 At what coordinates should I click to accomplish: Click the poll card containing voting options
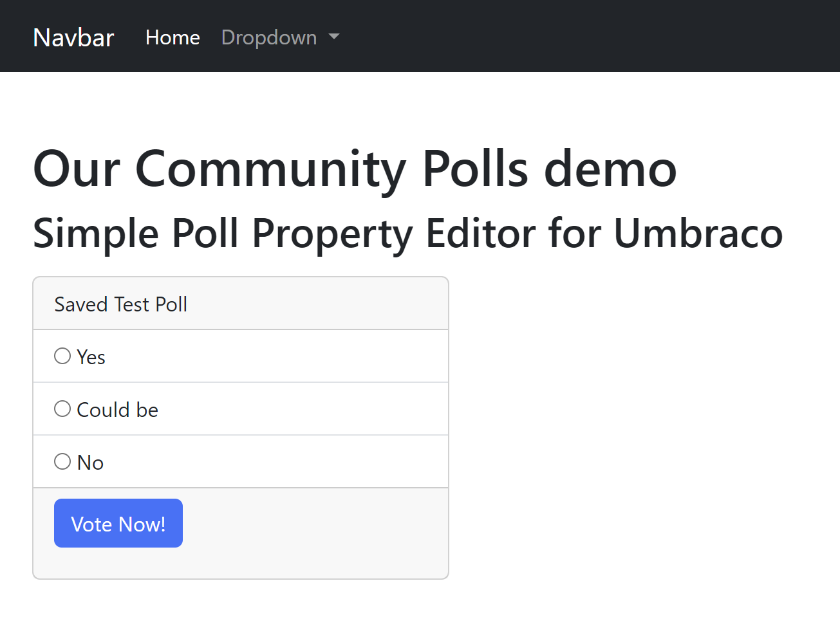point(241,425)
